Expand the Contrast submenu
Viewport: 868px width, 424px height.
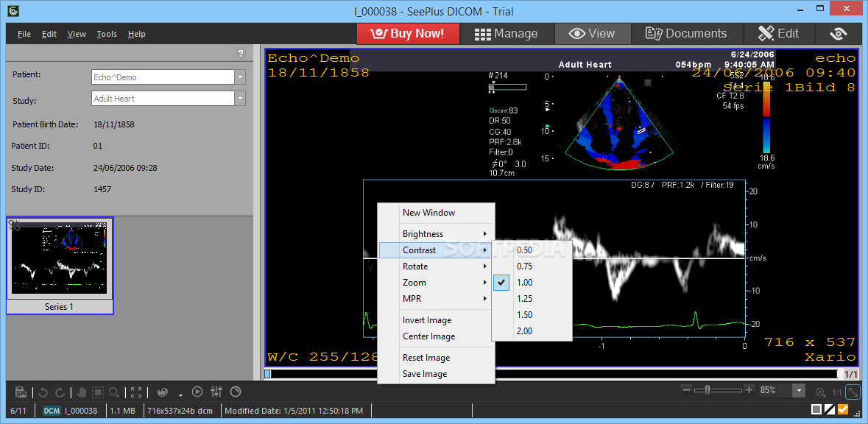[436, 250]
